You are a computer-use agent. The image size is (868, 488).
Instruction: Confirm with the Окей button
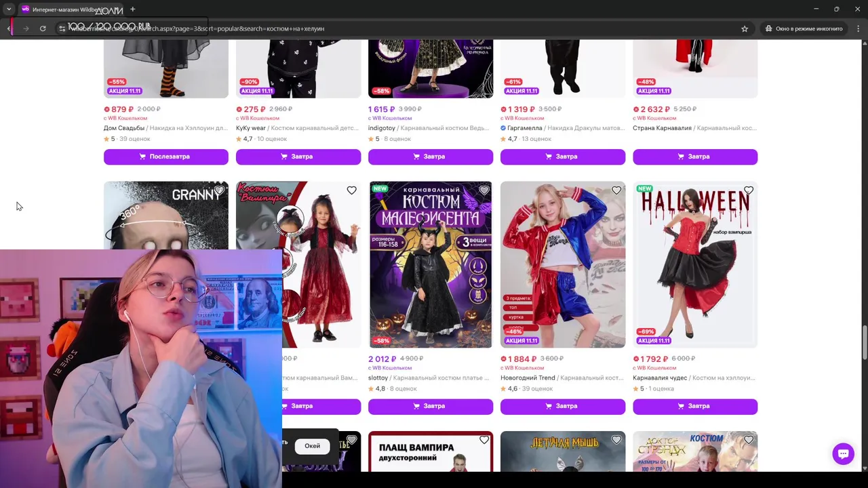(312, 446)
